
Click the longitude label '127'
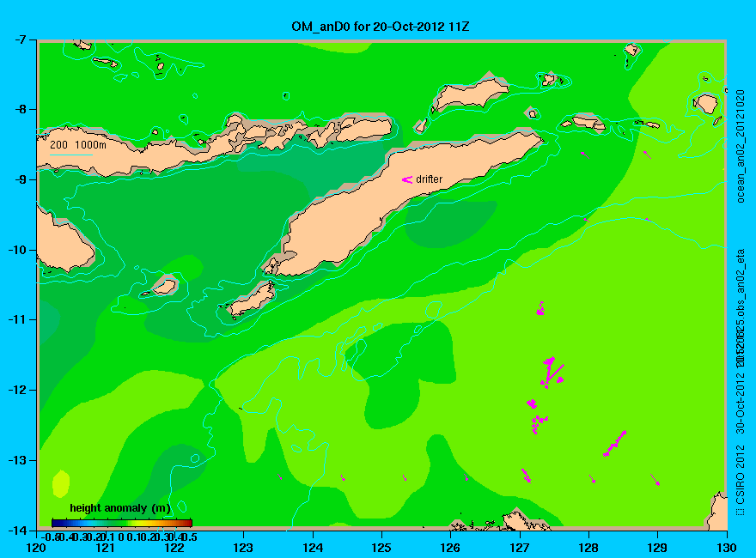[520, 548]
